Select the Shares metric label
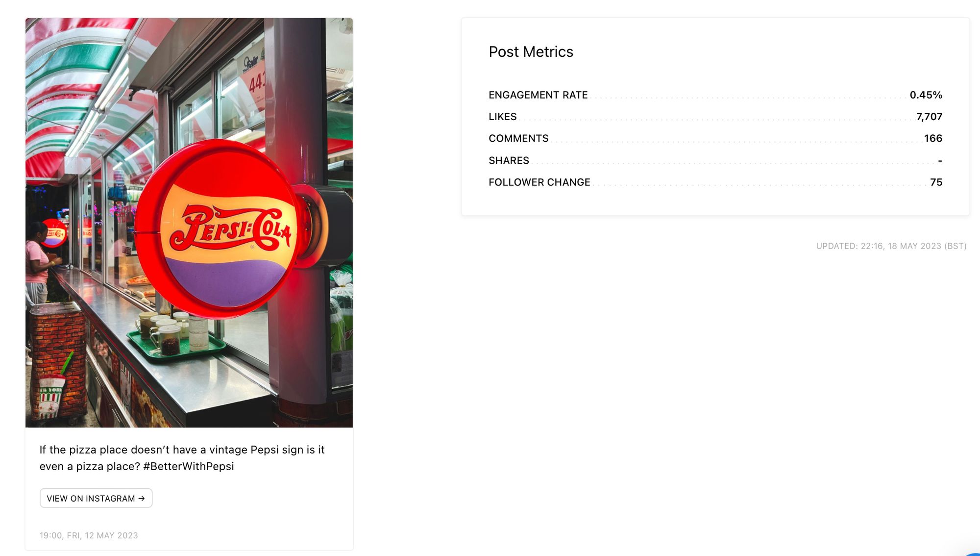 [509, 161]
